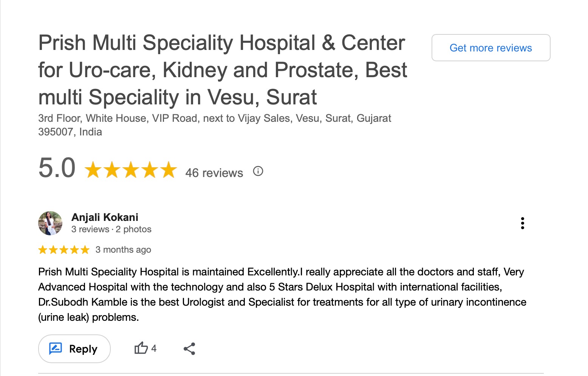588x376 pixels.
Task: Click the '3 months ago' timestamp
Action: click(123, 250)
